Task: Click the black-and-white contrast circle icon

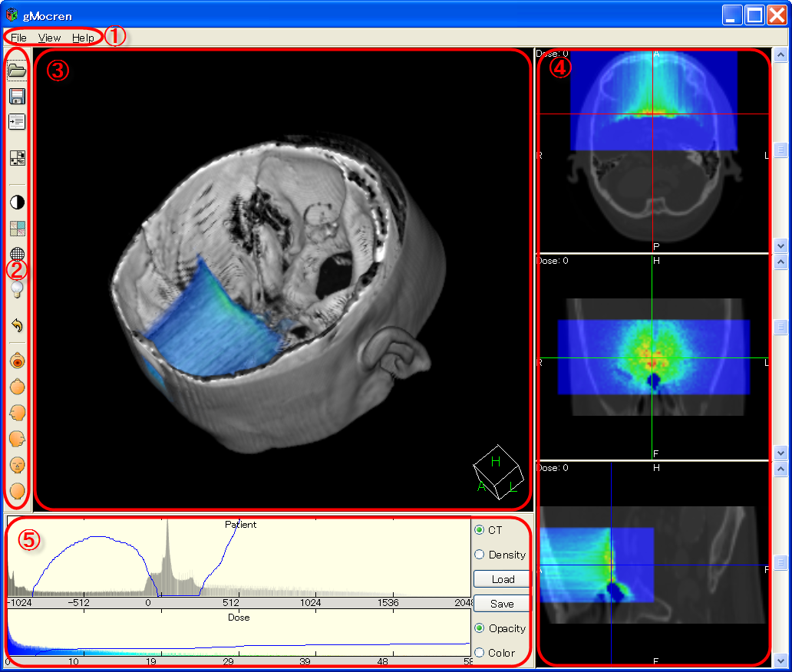Action: [17, 203]
